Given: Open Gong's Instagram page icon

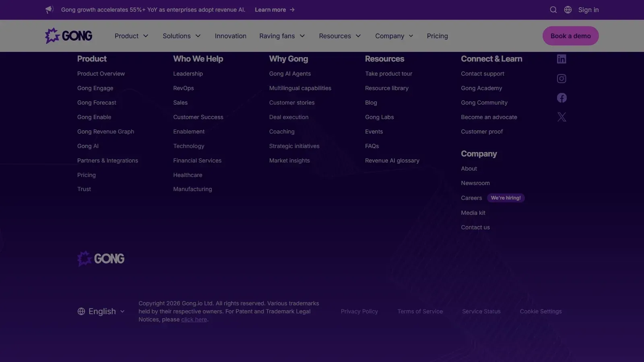Looking at the screenshot, I should [x=561, y=78].
